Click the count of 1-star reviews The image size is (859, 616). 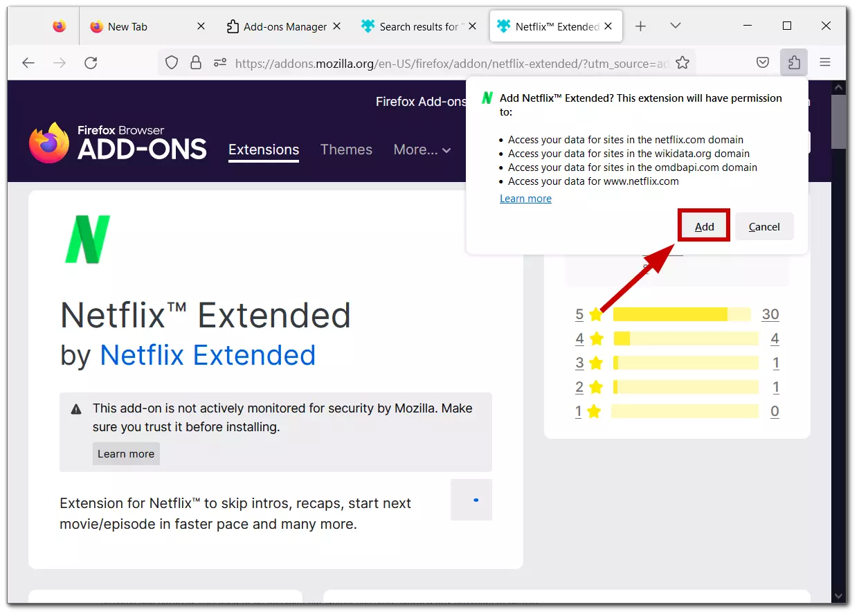coord(775,411)
